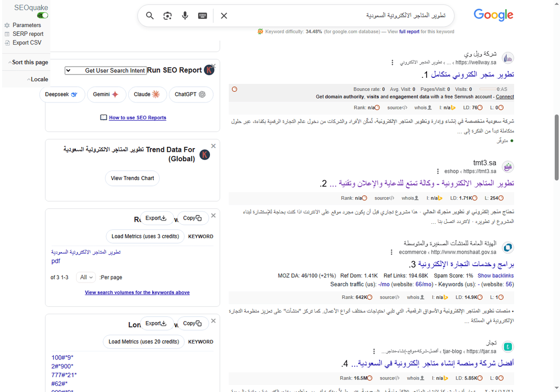560x392 pixels.
Task: Click the microphone voice search icon
Action: pyautogui.click(x=185, y=15)
